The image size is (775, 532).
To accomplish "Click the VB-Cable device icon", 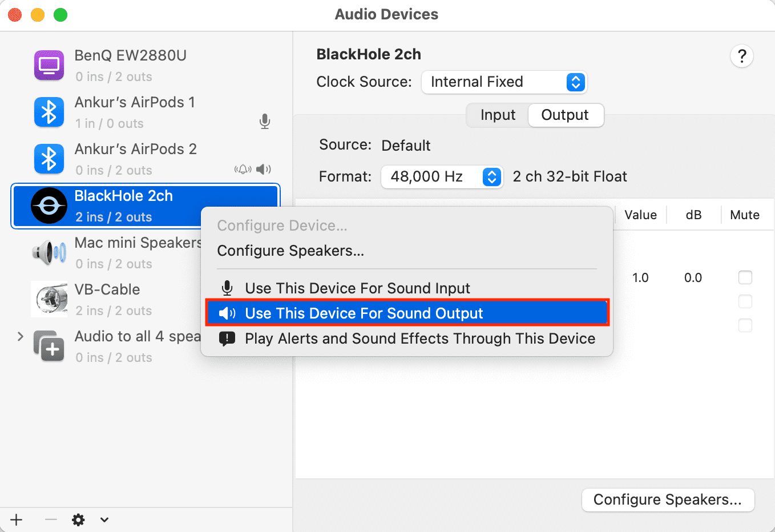I will 49,299.
